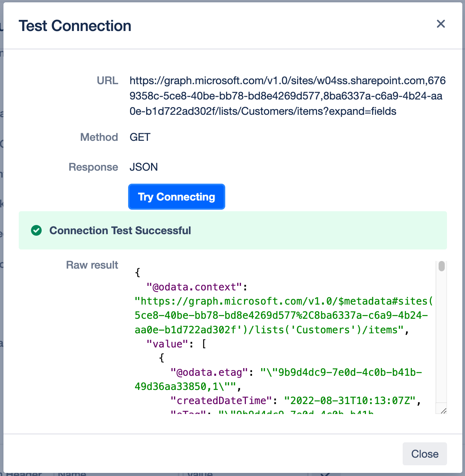Click the metadata URL string in result
The width and height of the screenshot is (465, 476).
[283, 316]
